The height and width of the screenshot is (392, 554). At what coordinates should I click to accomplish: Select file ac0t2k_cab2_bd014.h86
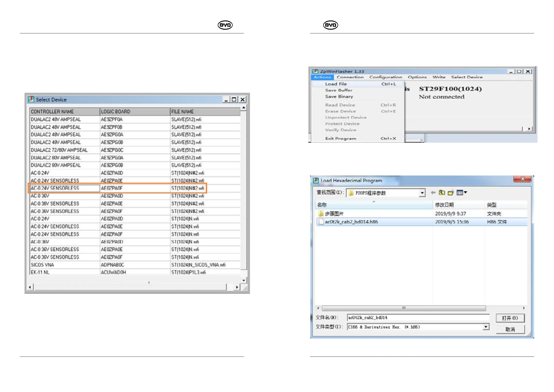click(351, 222)
